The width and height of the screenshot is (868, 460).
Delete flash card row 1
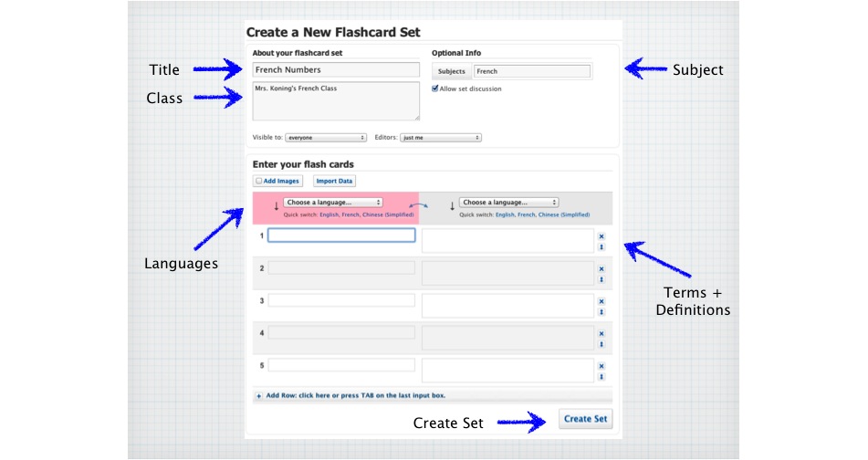click(601, 236)
